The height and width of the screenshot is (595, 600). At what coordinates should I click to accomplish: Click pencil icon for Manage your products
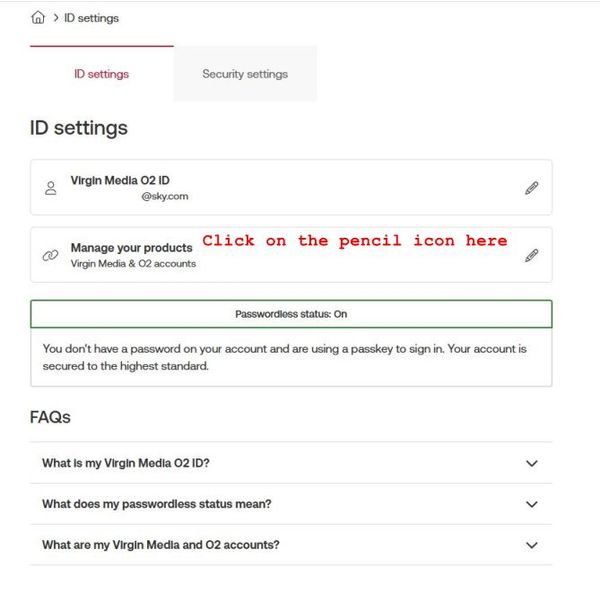[x=531, y=255]
